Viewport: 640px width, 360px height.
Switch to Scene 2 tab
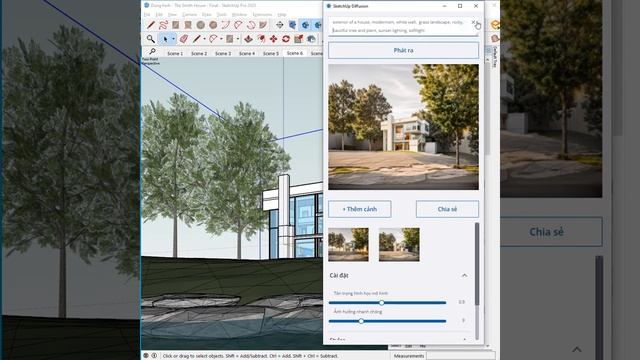coord(199,53)
